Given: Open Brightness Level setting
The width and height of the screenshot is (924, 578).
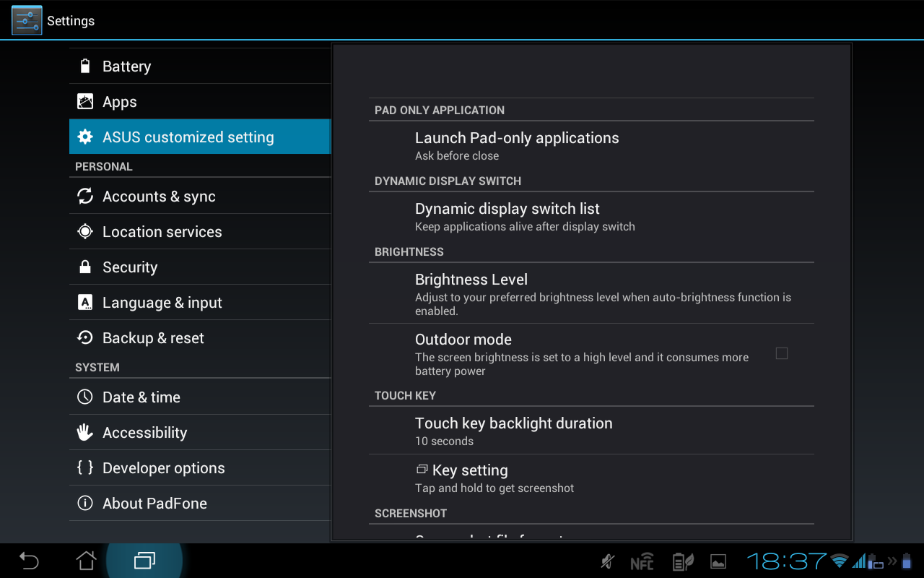Looking at the screenshot, I should 591,293.
